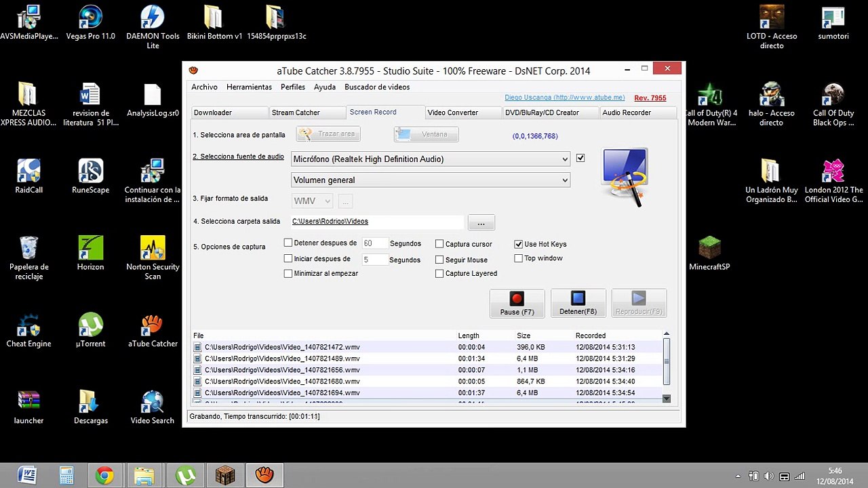Select the Video_1407821472.wmv file row
Image resolution: width=868 pixels, height=488 pixels.
click(427, 347)
